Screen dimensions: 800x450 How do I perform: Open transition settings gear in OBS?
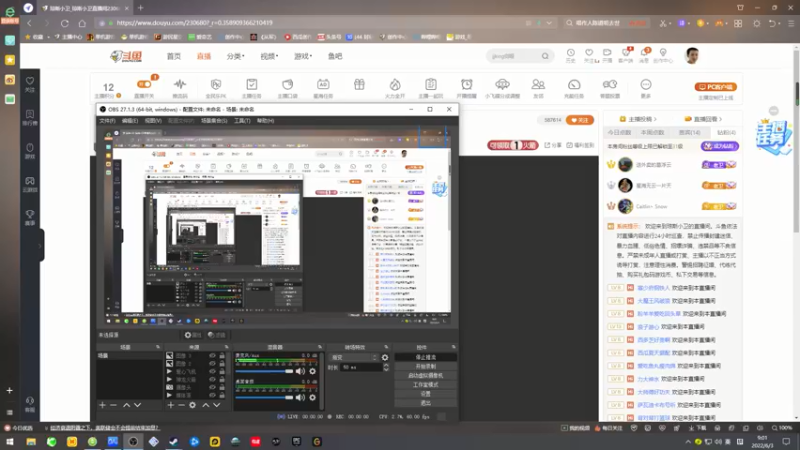385,358
